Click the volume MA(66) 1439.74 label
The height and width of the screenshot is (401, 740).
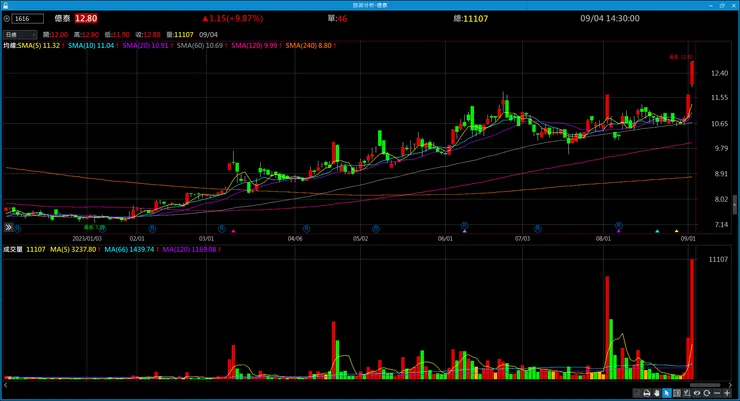click(x=131, y=249)
